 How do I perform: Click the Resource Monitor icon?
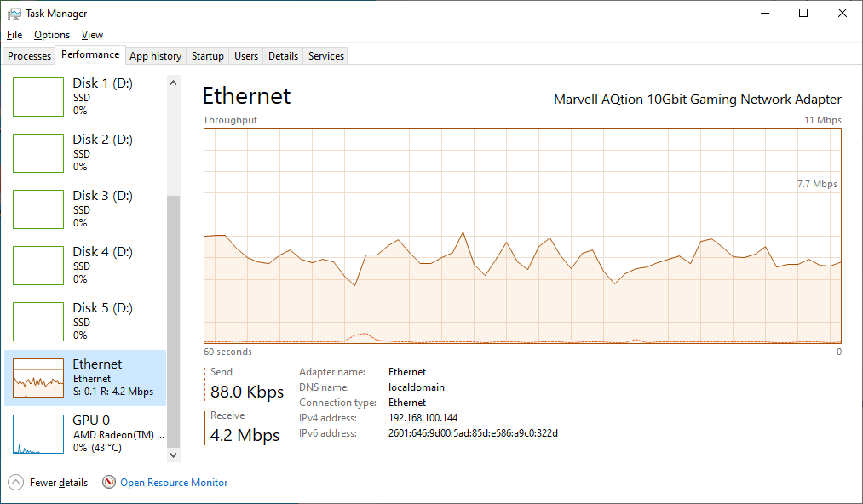point(109,482)
